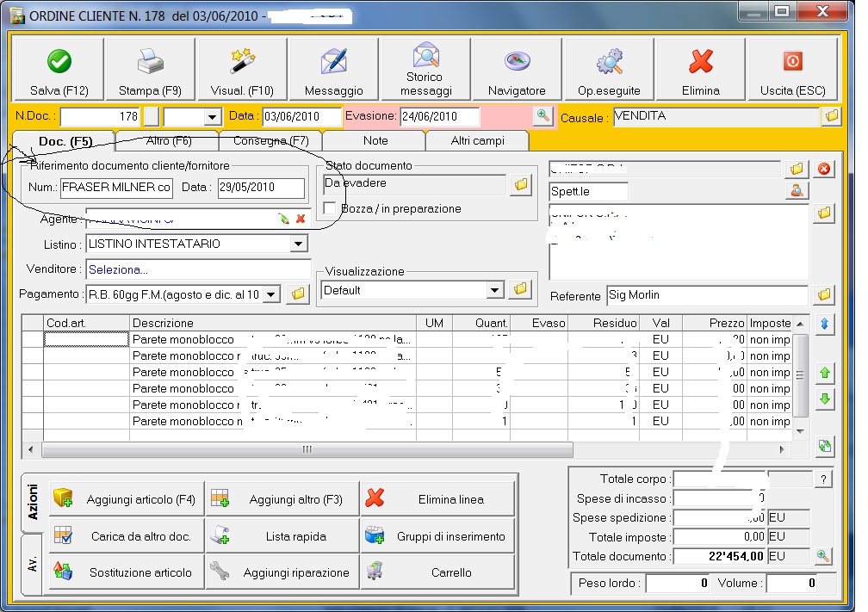Compose a Messaggio with envelope icon
Screen dimensions: 868x612
coord(334,69)
